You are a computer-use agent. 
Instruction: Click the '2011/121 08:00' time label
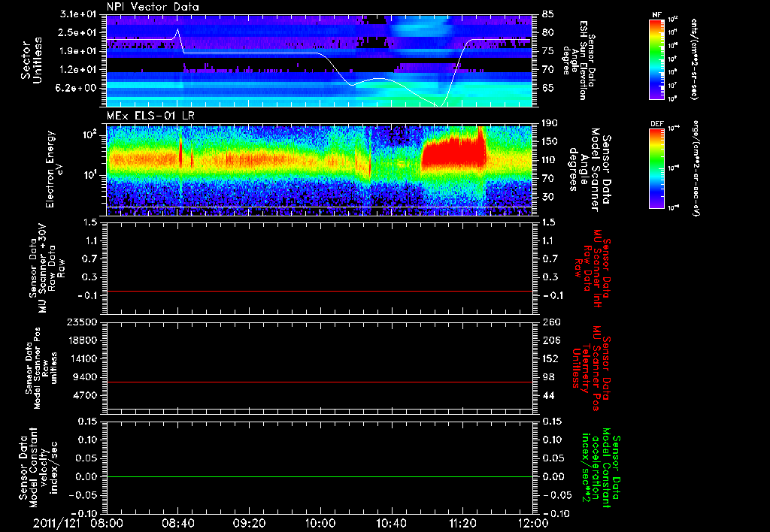click(x=78, y=523)
